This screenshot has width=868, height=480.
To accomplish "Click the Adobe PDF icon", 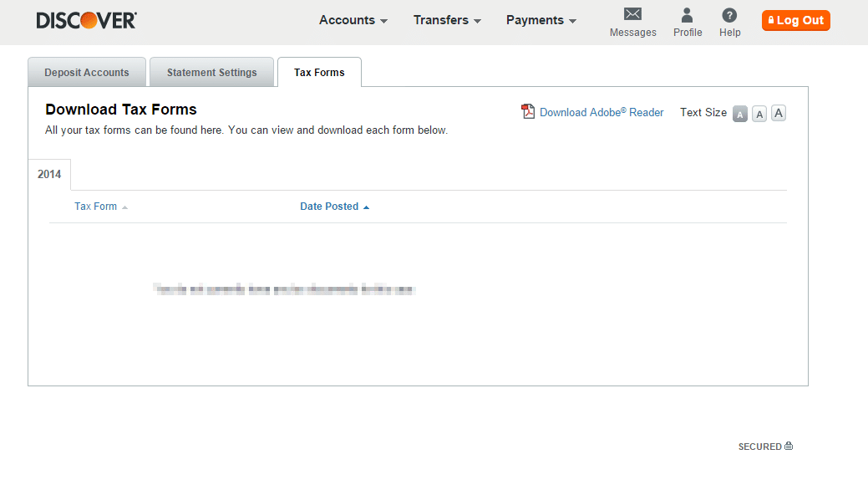I will point(528,112).
